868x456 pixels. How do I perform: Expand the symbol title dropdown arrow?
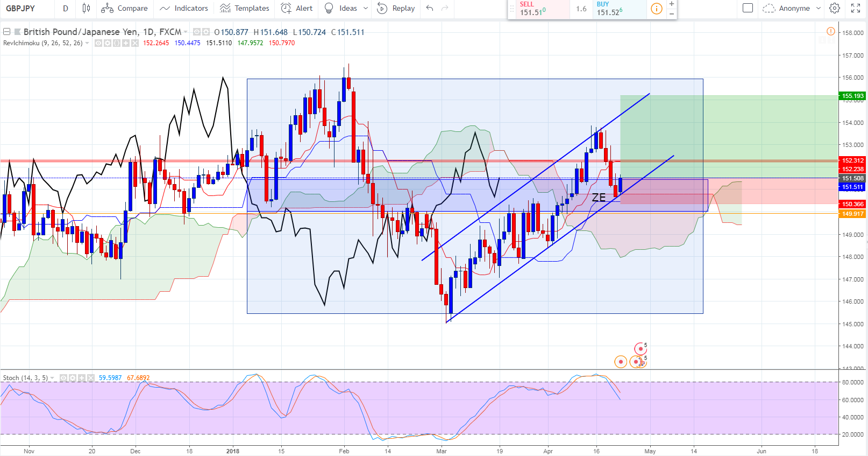(x=186, y=32)
